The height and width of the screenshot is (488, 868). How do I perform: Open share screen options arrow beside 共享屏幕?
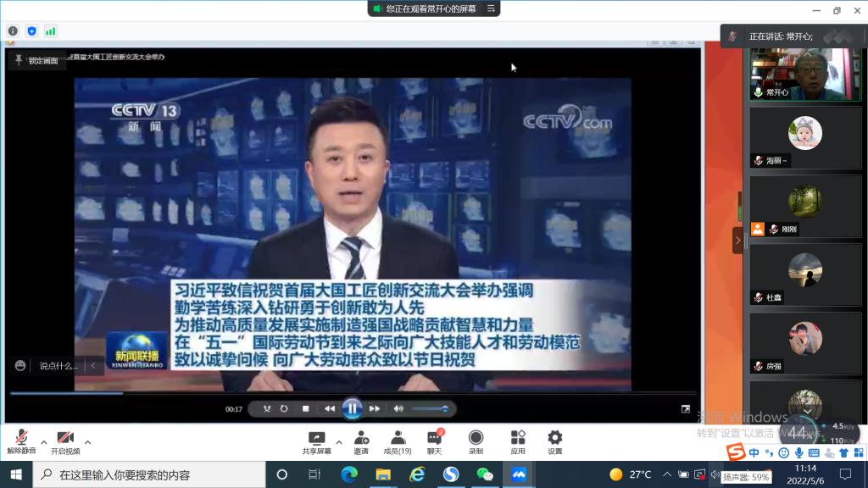tap(339, 441)
